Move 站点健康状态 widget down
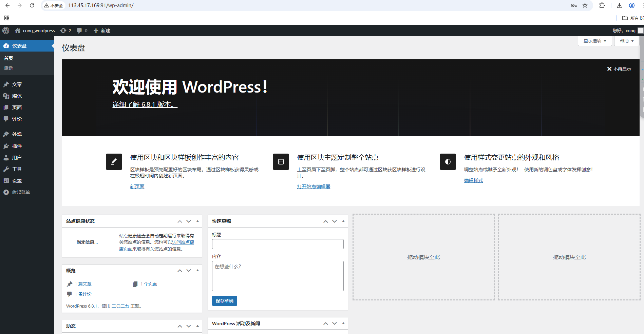644x334 pixels. tap(189, 221)
